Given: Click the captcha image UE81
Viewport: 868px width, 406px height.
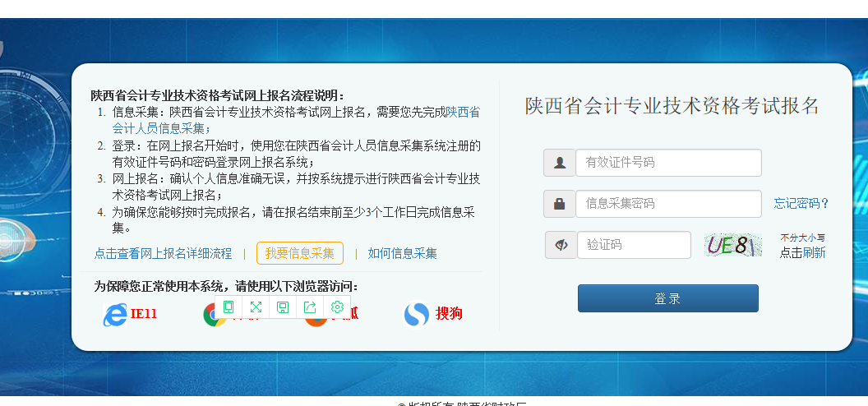Looking at the screenshot, I should (x=733, y=245).
